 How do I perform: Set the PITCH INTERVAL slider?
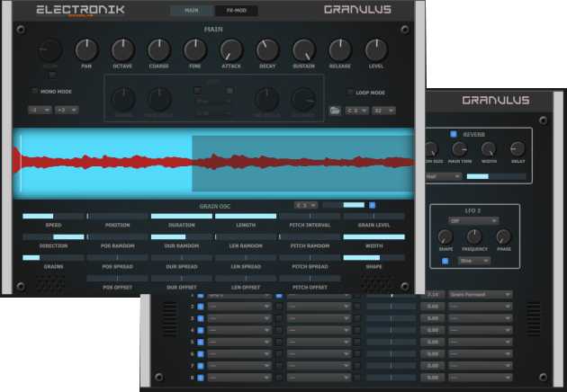point(310,216)
